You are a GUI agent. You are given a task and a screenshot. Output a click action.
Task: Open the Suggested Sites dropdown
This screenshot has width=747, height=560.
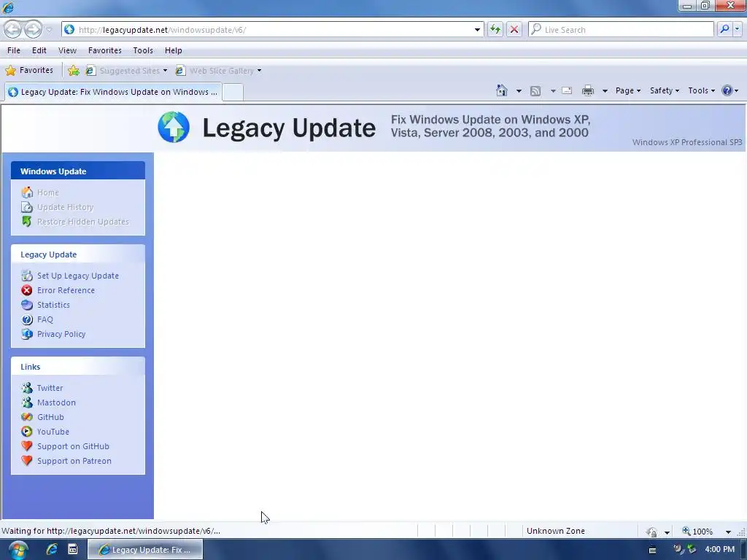point(126,71)
